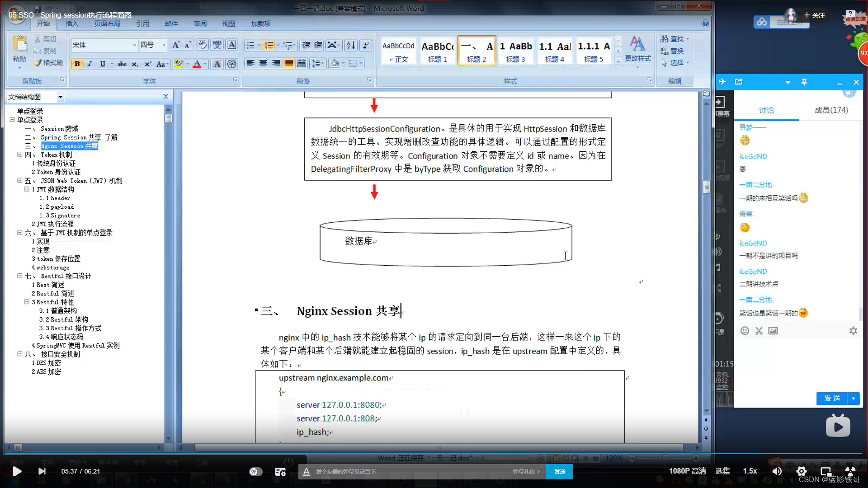Toggle the Underline formatting
Screen dimensions: 868x488
(103, 64)
